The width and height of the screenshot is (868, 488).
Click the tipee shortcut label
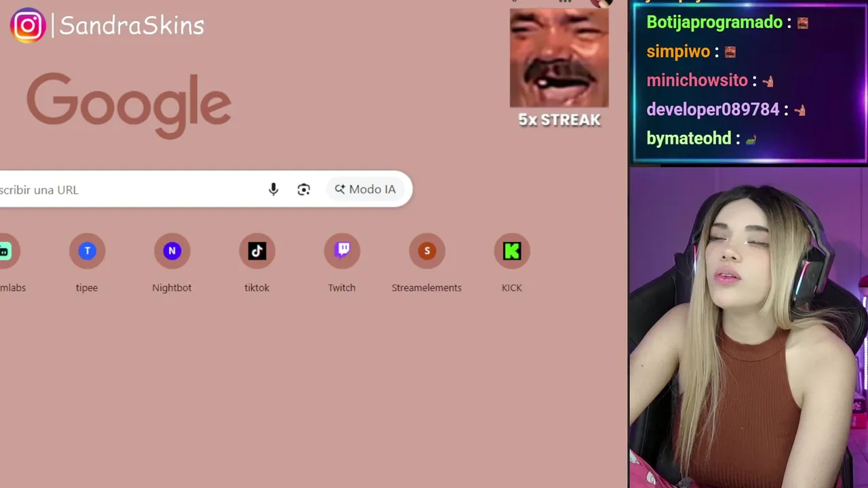pos(87,287)
